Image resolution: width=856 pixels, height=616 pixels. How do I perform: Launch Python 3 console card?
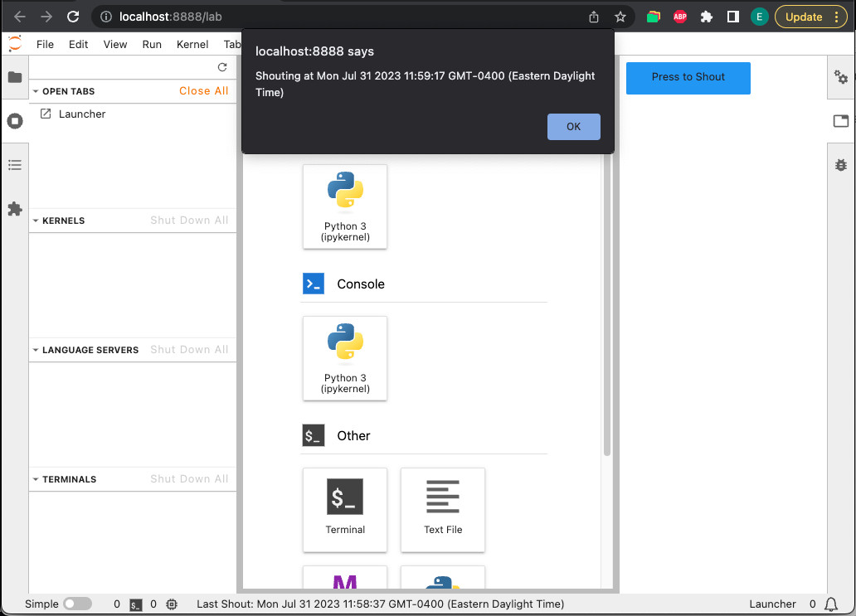click(345, 358)
